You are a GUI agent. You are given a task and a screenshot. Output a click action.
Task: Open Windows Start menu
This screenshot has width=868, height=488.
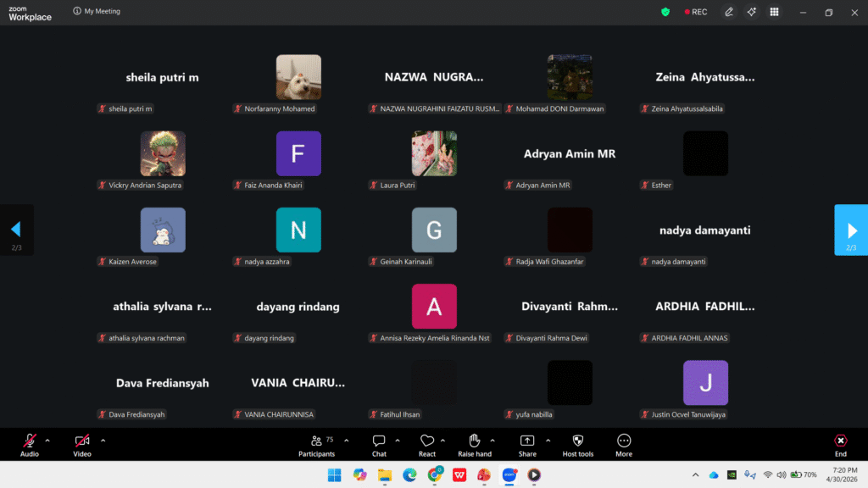coord(334,474)
